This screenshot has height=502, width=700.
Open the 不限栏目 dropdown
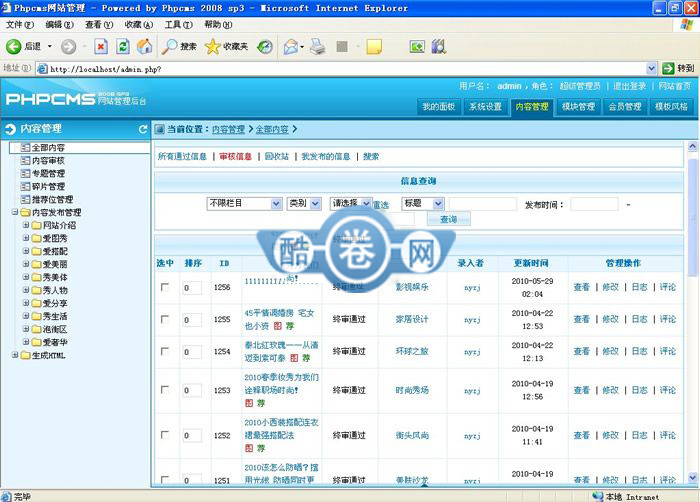click(x=244, y=204)
